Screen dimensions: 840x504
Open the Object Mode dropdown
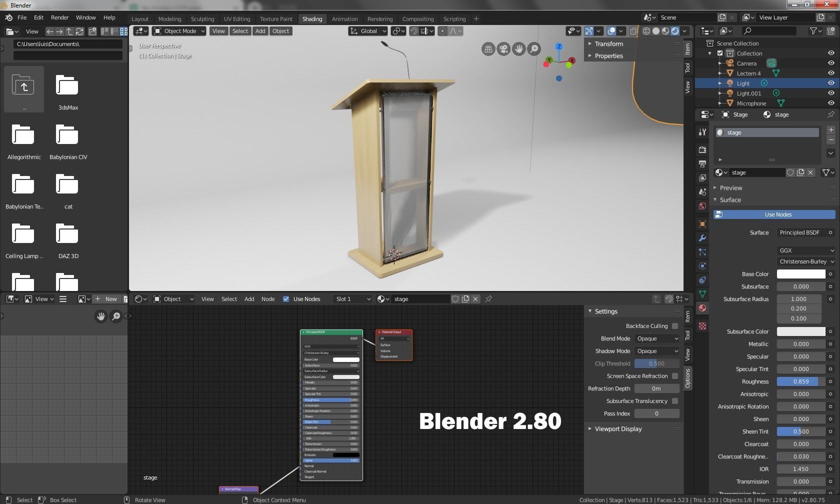click(179, 31)
